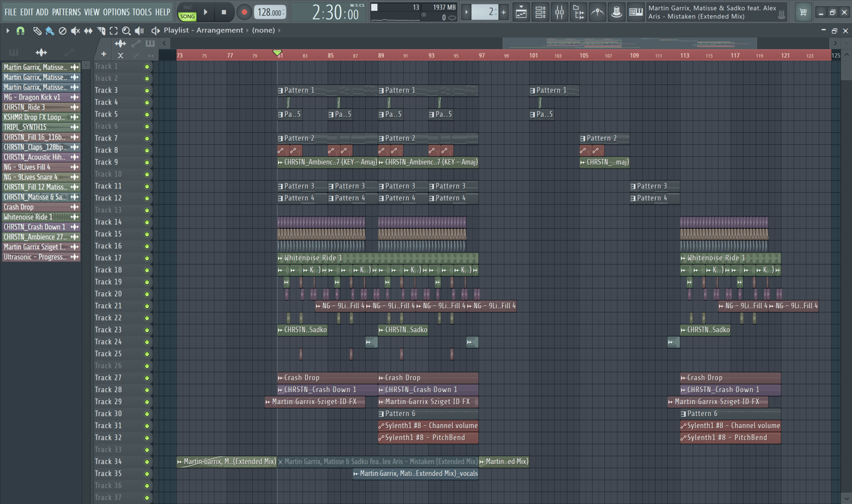Show pattern clips in the picker panel
This screenshot has width=852, height=504.
[x=14, y=53]
